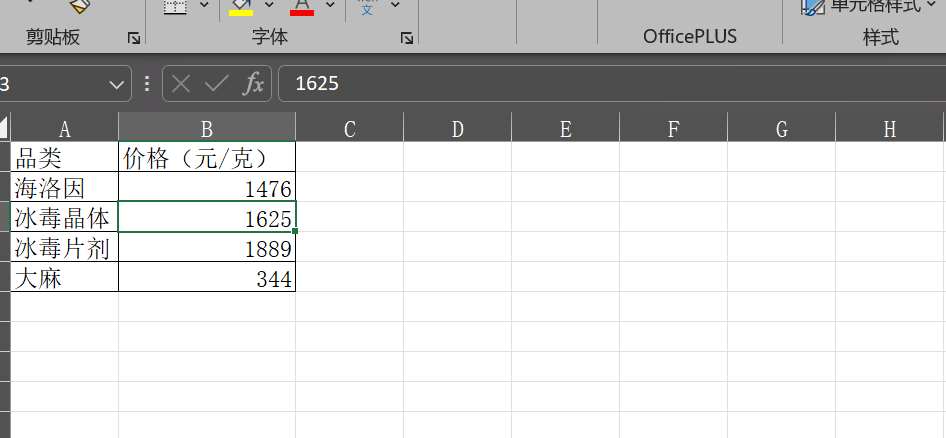The height and width of the screenshot is (438, 946).
Task: Open the font color dropdown arrow
Action: pyautogui.click(x=330, y=6)
